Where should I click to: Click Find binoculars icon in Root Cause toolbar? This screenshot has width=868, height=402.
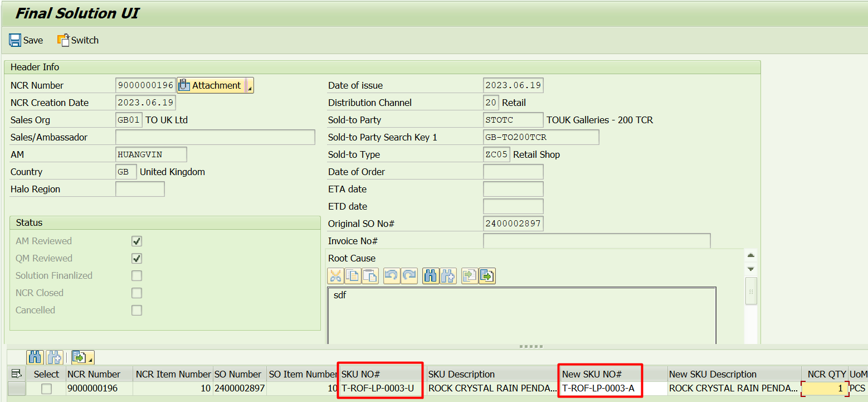point(431,275)
